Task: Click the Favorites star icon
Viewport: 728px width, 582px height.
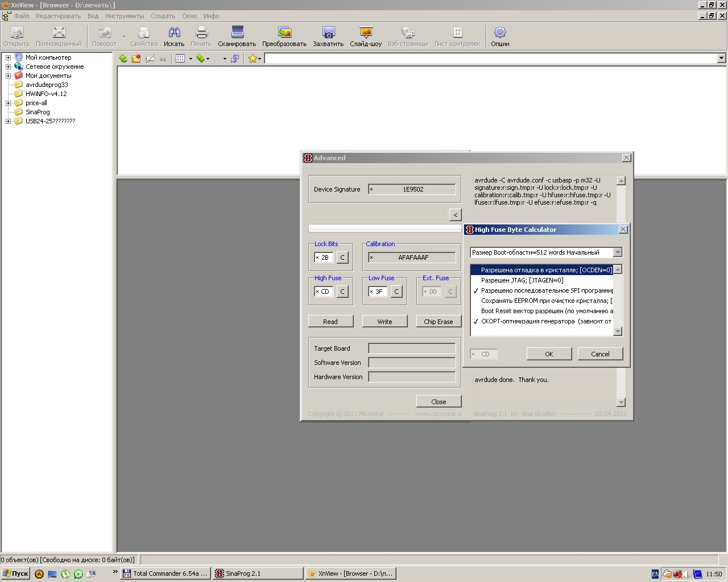Action: [252, 59]
